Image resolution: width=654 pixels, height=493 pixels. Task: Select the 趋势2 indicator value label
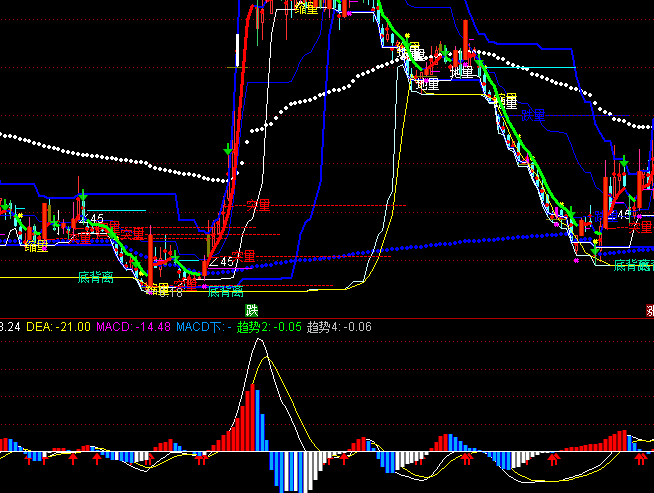coord(269,326)
